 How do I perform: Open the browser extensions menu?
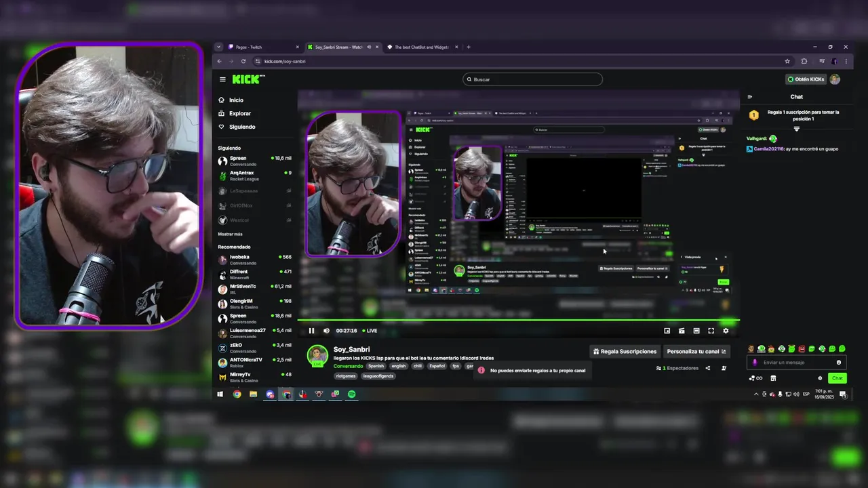804,61
